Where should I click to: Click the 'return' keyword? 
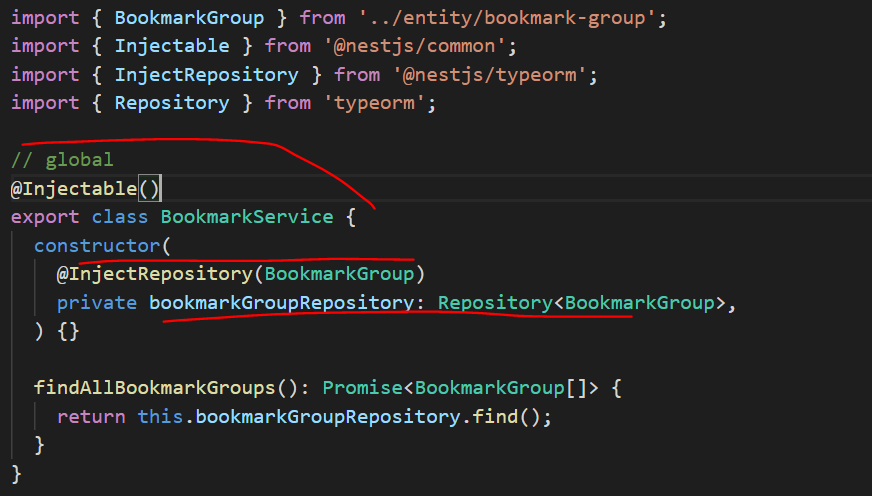(91, 416)
